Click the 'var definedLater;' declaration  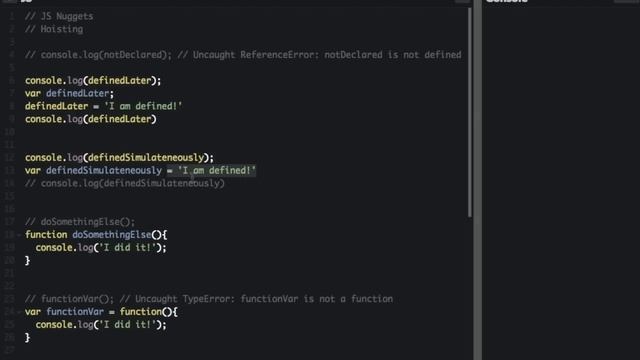(69, 93)
